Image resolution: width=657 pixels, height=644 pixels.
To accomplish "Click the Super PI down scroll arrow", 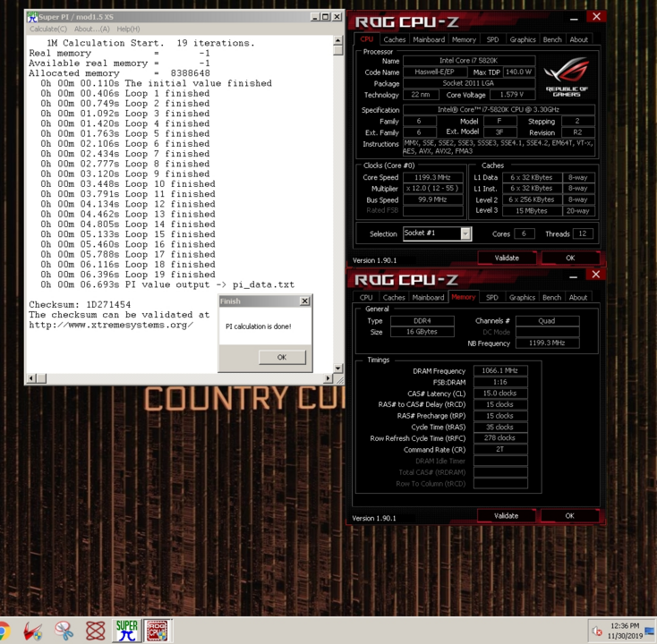I will click(338, 368).
